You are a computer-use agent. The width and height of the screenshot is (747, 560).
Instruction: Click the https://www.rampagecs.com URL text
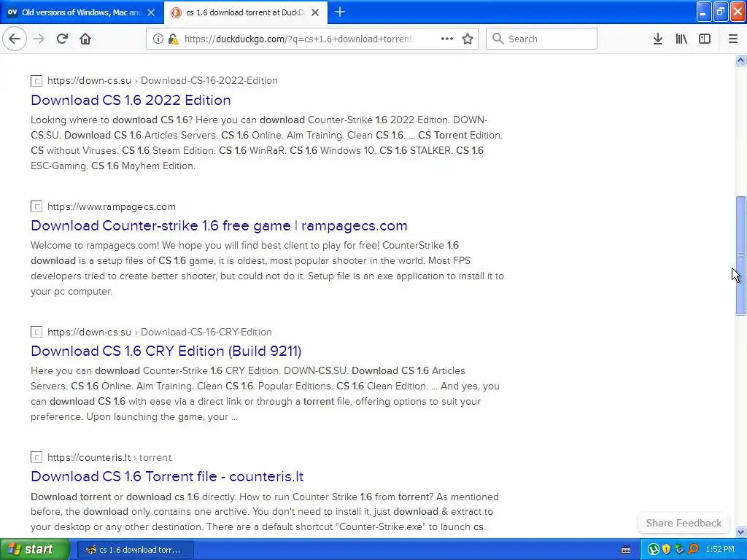[112, 206]
